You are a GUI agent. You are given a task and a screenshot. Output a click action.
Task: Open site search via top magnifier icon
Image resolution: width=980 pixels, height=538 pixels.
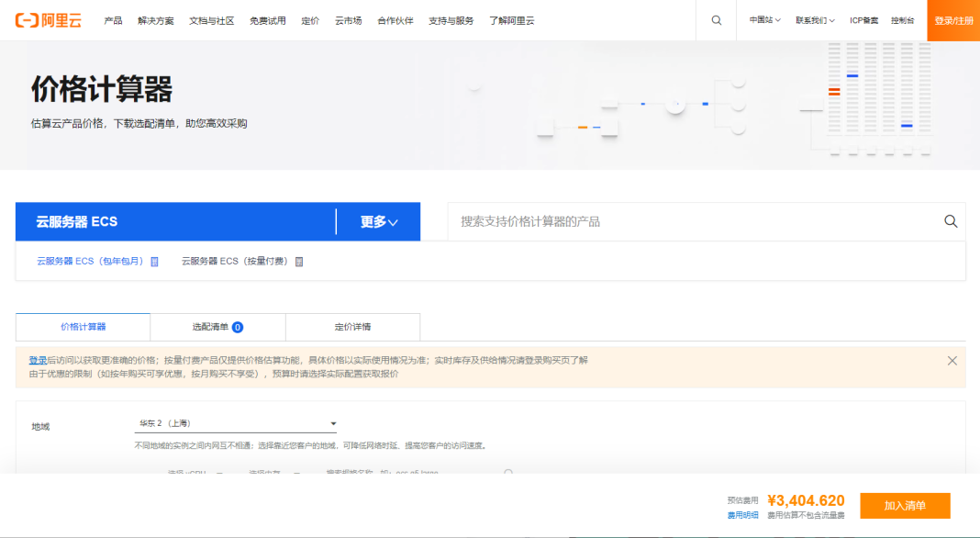tap(716, 20)
